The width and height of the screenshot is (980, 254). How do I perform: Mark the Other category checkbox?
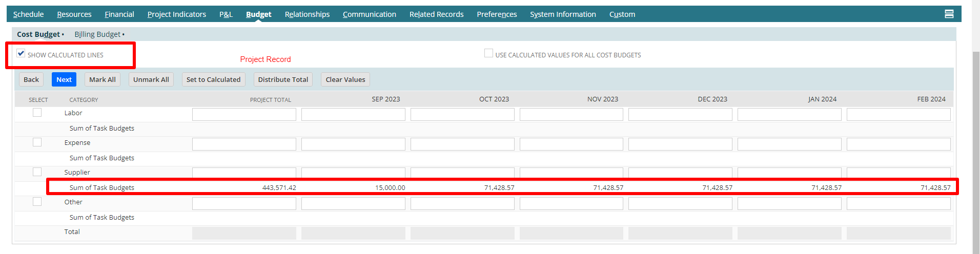[37, 202]
